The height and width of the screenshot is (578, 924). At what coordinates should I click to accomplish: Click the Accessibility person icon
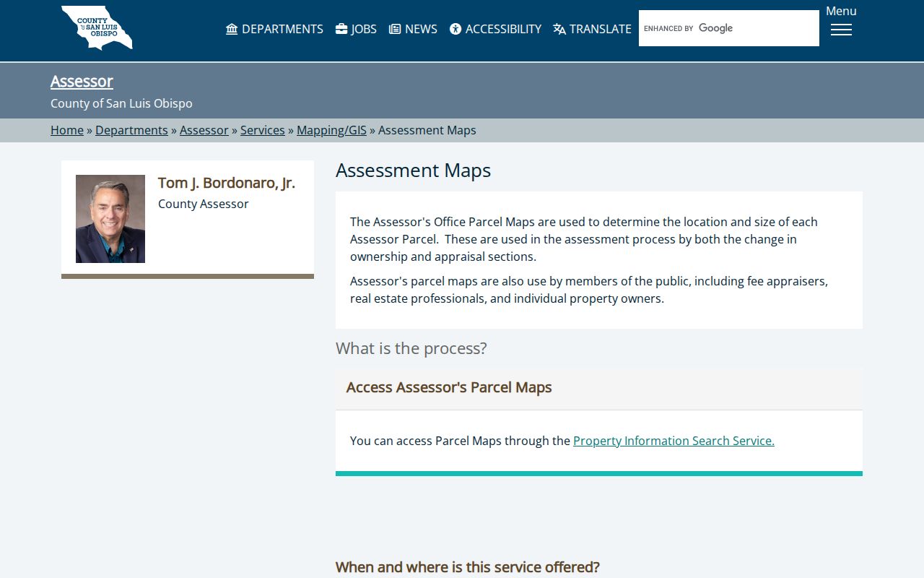[x=456, y=29]
